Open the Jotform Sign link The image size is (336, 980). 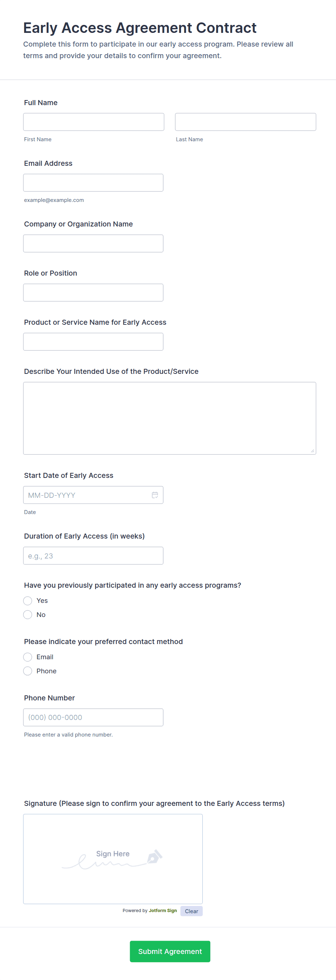(x=163, y=911)
